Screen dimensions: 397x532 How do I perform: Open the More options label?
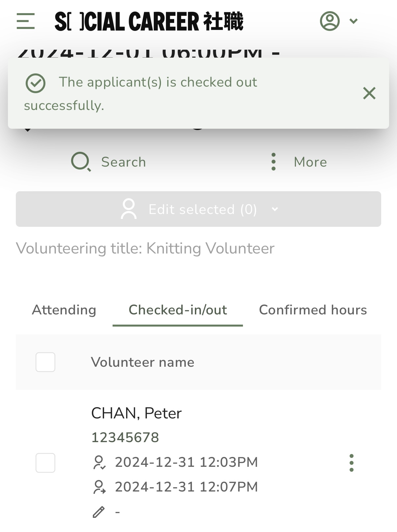[x=310, y=162]
